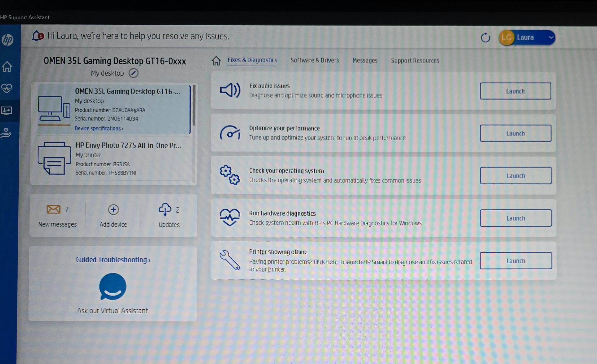Image resolution: width=597 pixels, height=364 pixels.
Task: Switch to the Software & Drivers tab
Action: (x=315, y=60)
